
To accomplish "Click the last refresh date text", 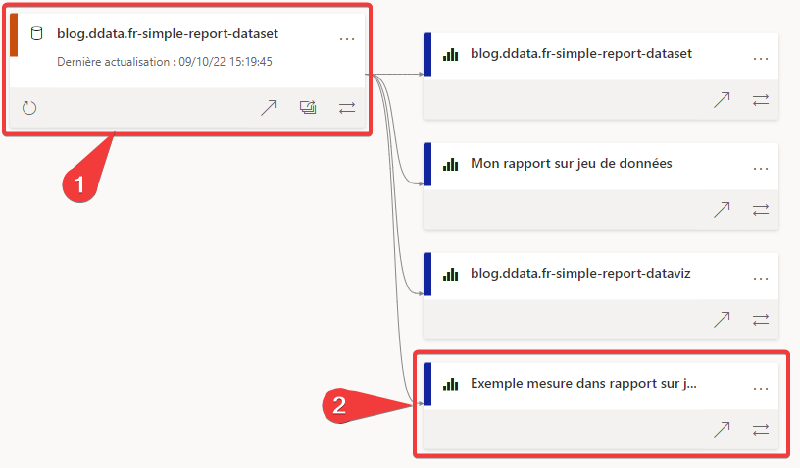I will point(165,62).
